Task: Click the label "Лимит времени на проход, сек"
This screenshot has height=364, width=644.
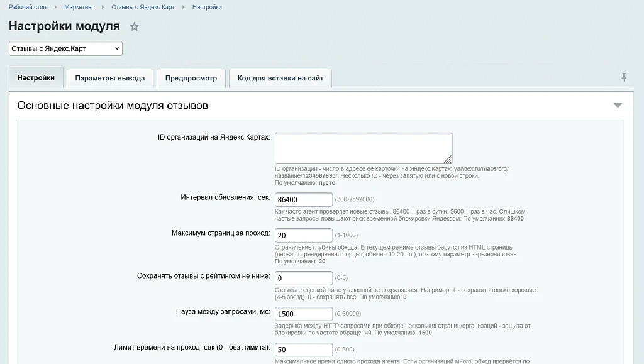Action: coord(164,348)
